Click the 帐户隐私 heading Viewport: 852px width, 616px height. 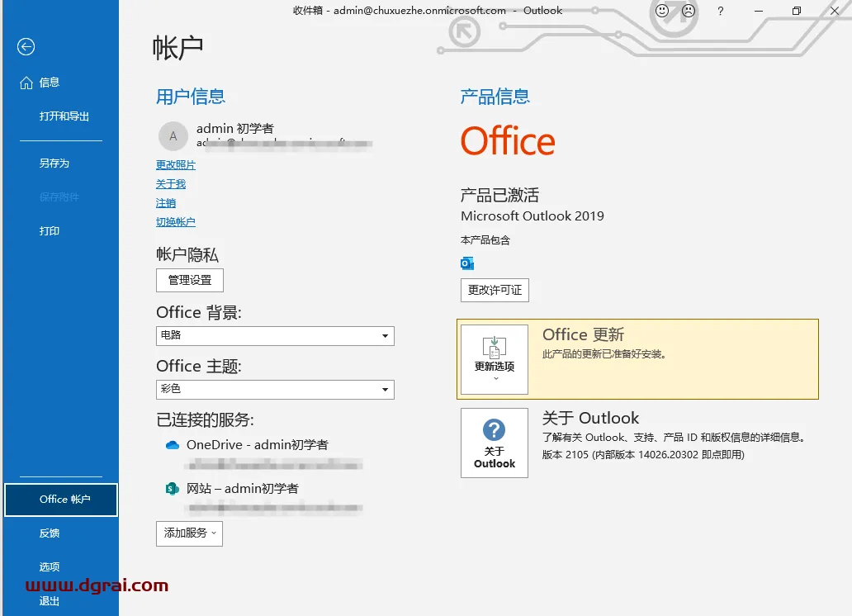[187, 254]
